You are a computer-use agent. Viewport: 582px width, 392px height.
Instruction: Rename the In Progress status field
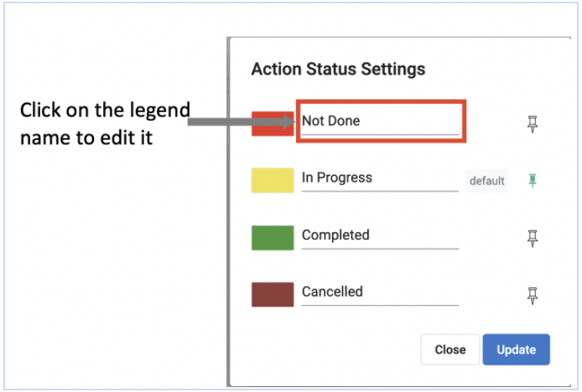tap(380, 179)
